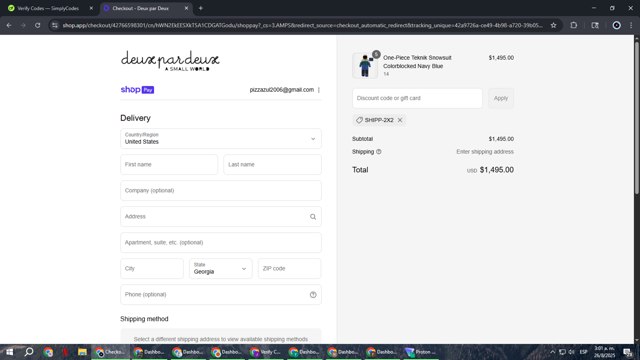This screenshot has width=640, height=360.
Task: Focus the Apartment, suite, etc. field
Action: (221, 242)
